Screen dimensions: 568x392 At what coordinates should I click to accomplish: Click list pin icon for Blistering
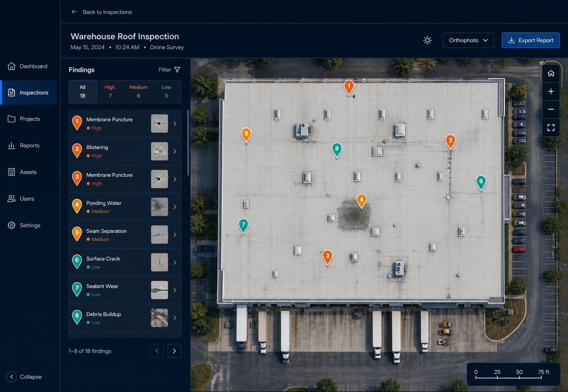[x=77, y=150]
